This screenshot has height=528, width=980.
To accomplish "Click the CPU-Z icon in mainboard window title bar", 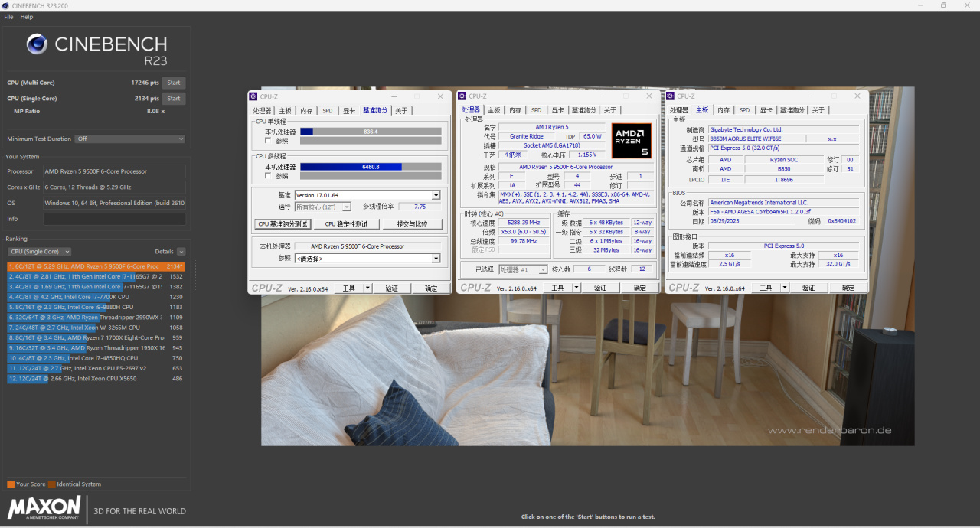I will pos(671,96).
